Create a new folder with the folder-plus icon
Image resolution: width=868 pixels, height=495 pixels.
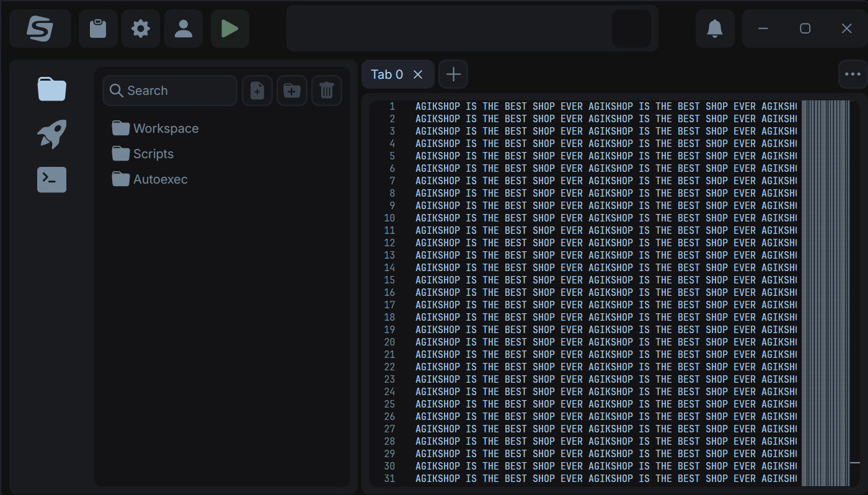(292, 91)
